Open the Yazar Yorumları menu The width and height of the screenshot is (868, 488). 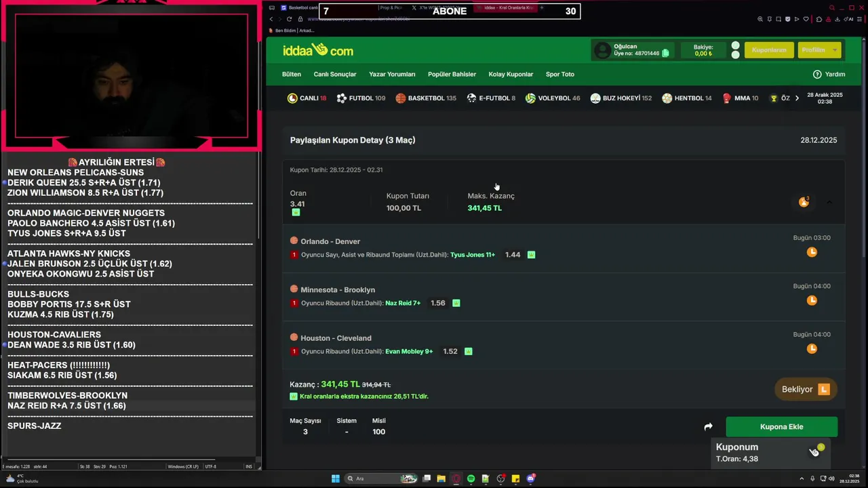tap(392, 74)
